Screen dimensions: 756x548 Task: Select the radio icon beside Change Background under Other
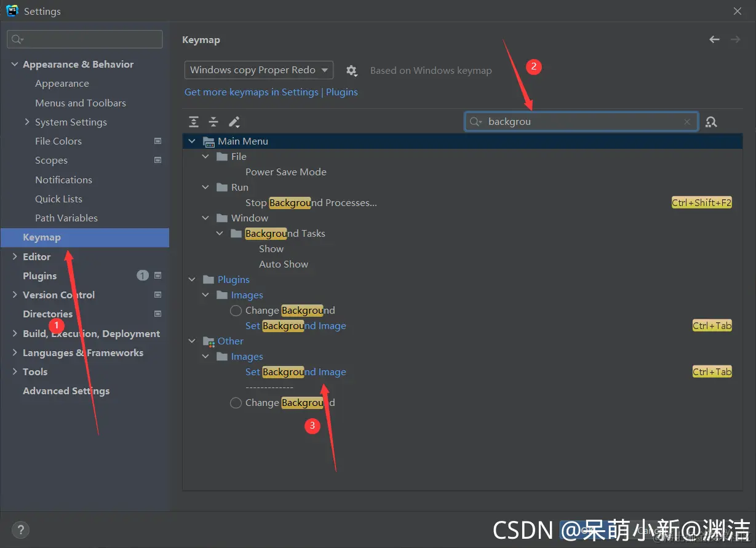[x=236, y=403]
